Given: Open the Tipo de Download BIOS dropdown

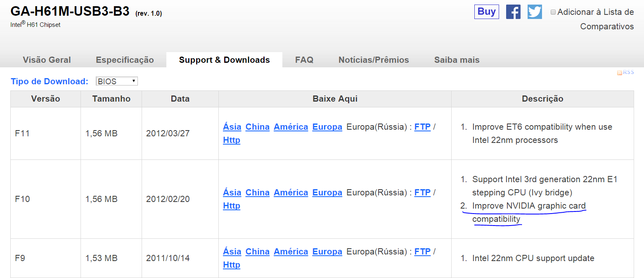Looking at the screenshot, I should click(x=117, y=81).
